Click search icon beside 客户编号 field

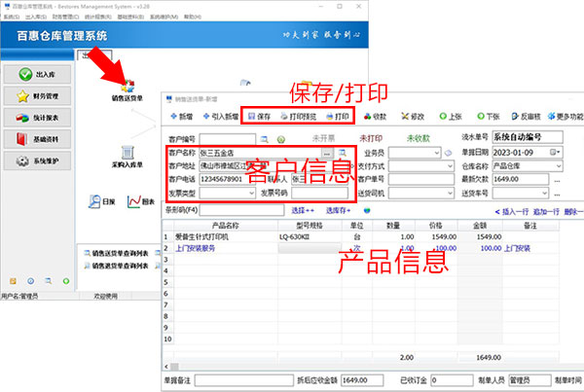tap(265, 139)
